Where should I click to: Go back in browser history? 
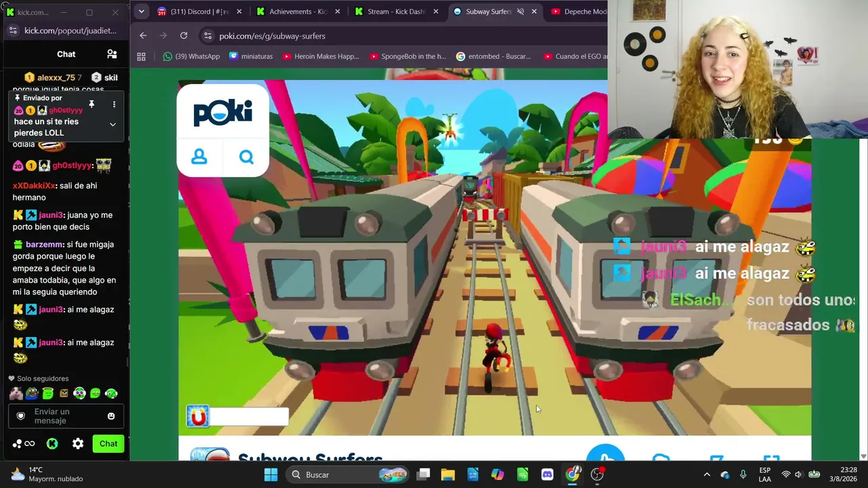(x=143, y=36)
